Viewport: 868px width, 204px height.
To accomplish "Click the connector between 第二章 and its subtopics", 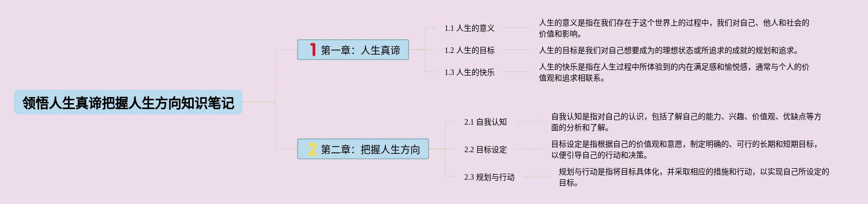I will coord(445,149).
